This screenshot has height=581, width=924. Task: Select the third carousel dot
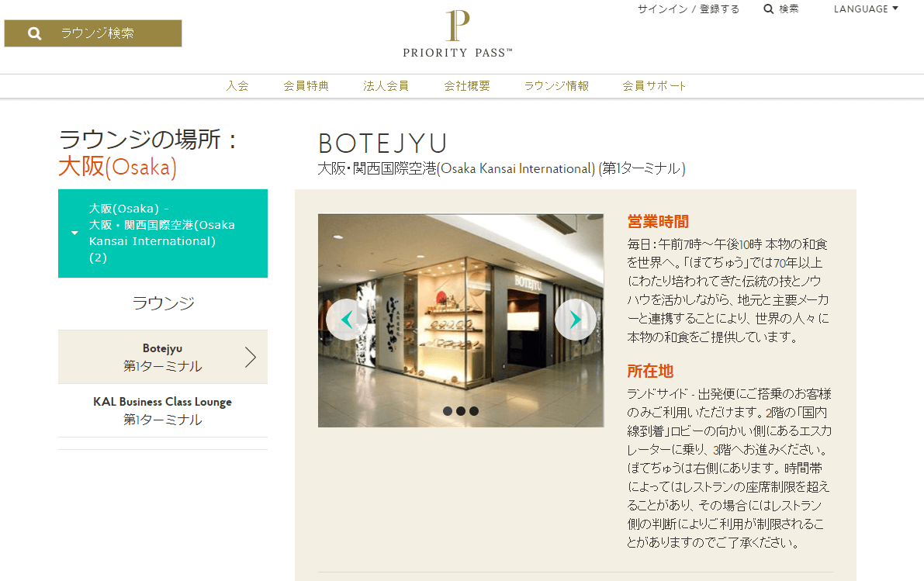[x=474, y=411]
